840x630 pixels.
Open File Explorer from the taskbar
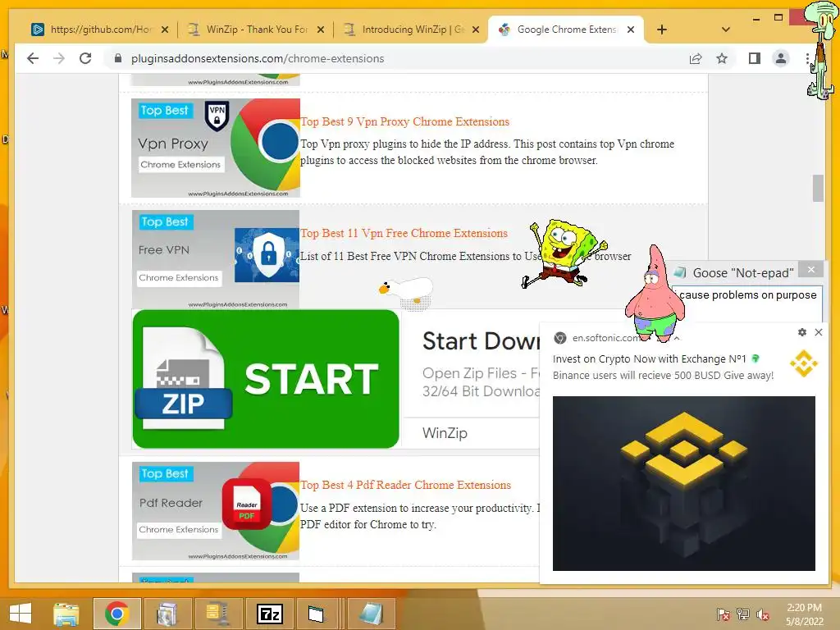(x=66, y=614)
